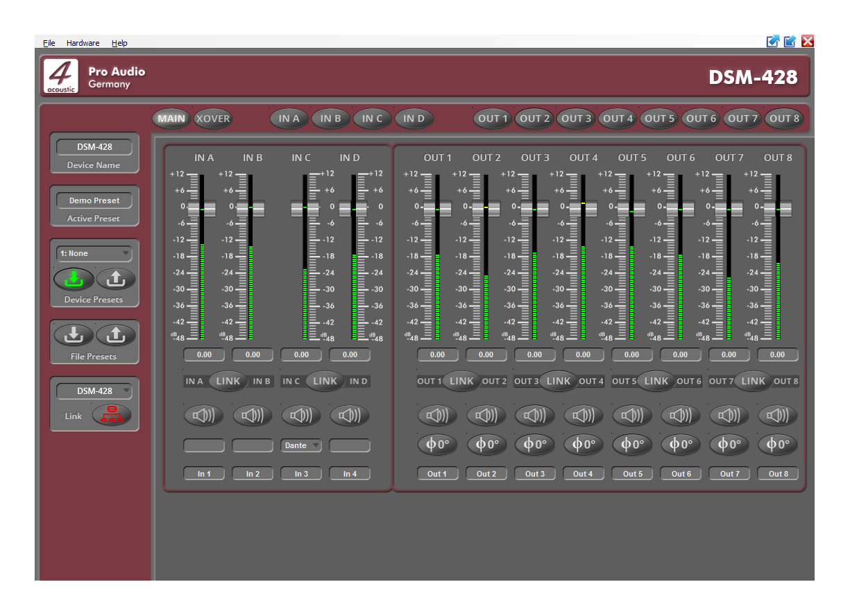
Task: Click the 'Out 3' channel name field
Action: [x=535, y=474]
